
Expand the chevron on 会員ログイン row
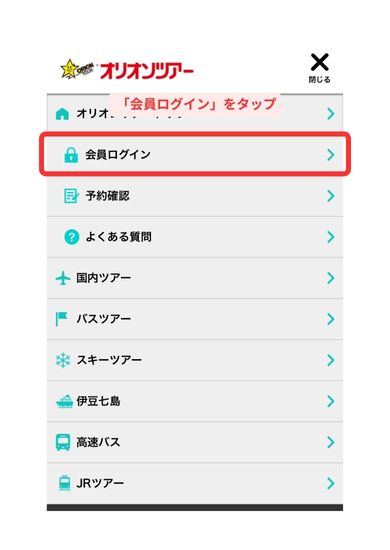330,155
